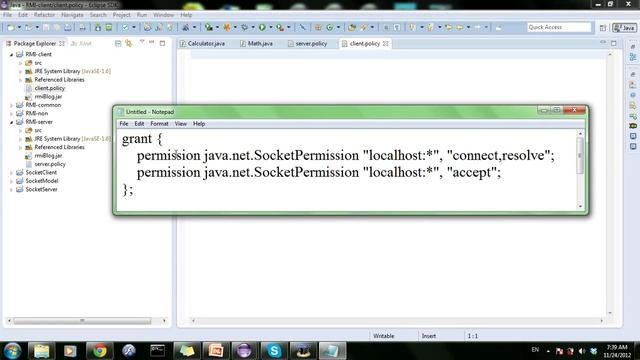Open Google Chrome from the taskbar
This screenshot has height=360, width=640.
[x=99, y=351]
